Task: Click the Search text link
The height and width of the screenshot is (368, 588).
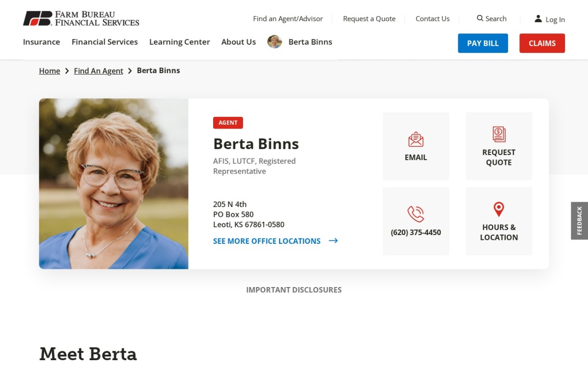Action: [496, 18]
